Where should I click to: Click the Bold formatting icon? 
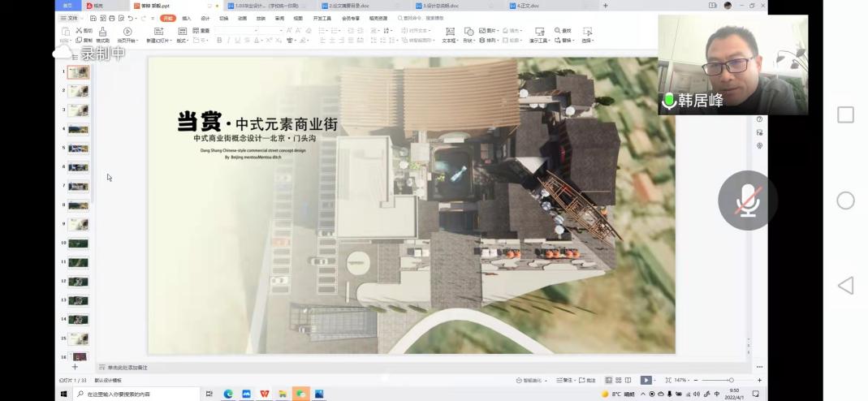[218, 40]
